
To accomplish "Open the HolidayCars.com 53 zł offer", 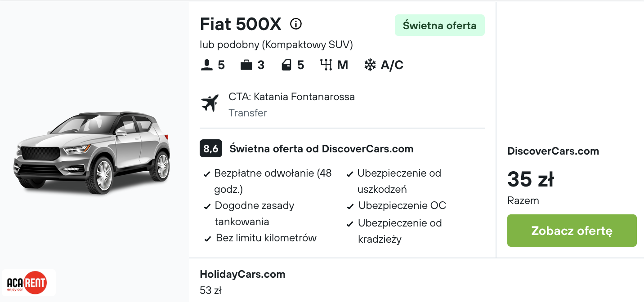I will pyautogui.click(x=242, y=282).
